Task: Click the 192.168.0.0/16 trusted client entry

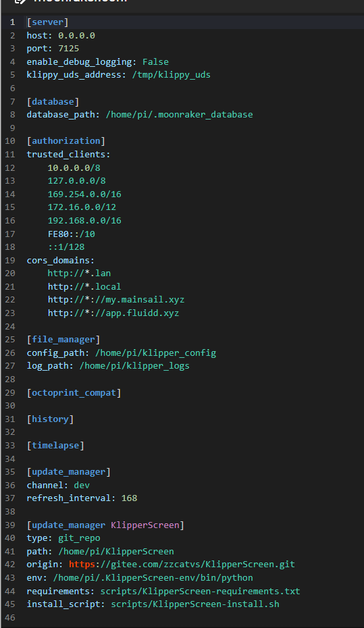Action: [x=84, y=220]
